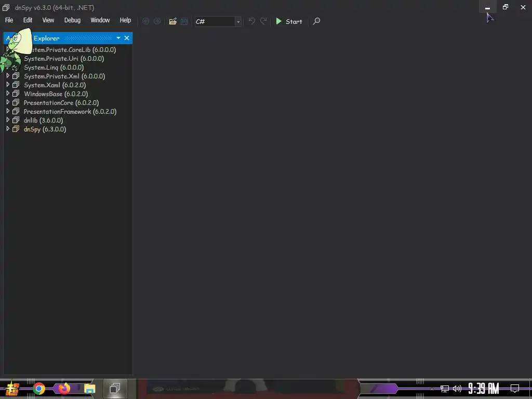Restore down the dnSpy window
Viewport: 532px width, 399px height.
505,7
